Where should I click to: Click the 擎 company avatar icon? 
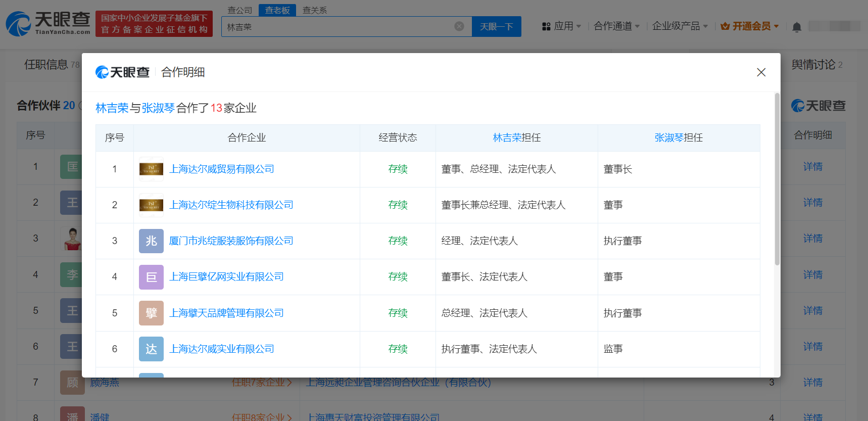click(151, 313)
